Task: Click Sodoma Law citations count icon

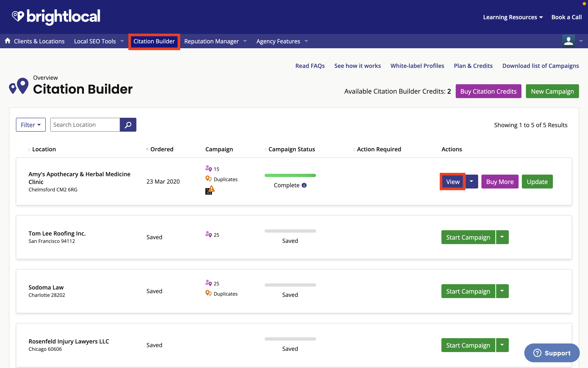Action: [208, 283]
